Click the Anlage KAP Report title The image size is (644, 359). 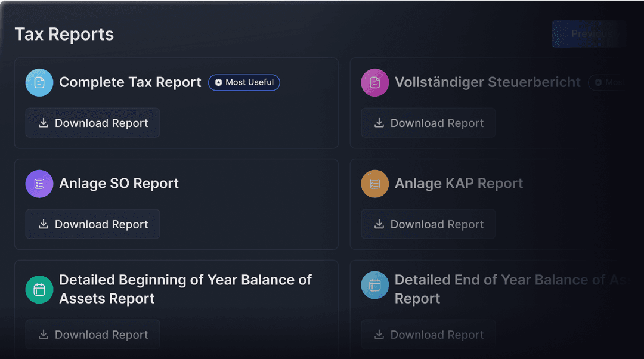pos(459,183)
